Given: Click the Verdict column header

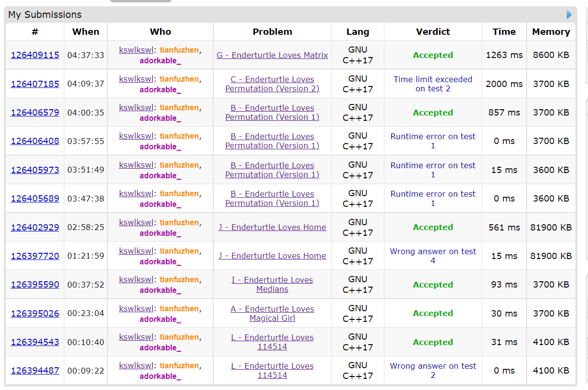Looking at the screenshot, I should coord(433,32).
